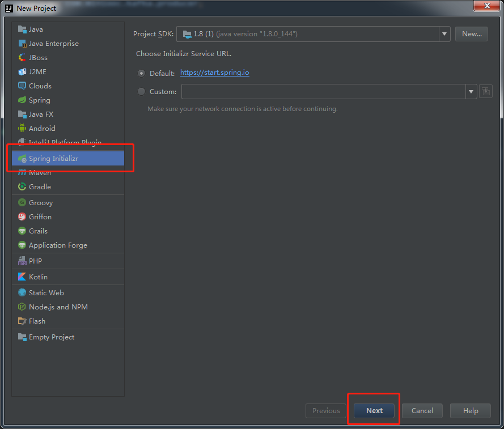Click the Spring list entry text
This screenshot has height=429, width=504.
point(40,100)
